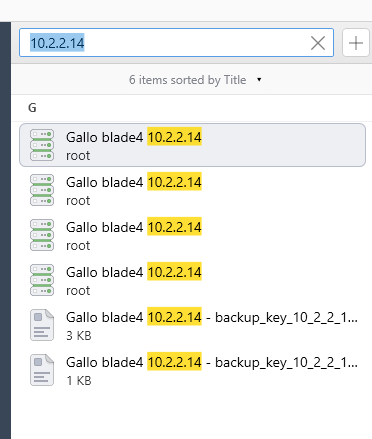Open the sort order dropdown arrow

(259, 80)
